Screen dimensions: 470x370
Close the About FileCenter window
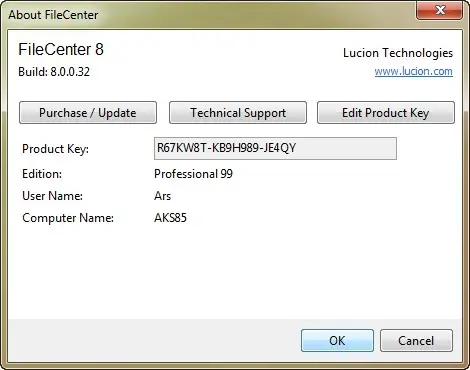click(440, 10)
